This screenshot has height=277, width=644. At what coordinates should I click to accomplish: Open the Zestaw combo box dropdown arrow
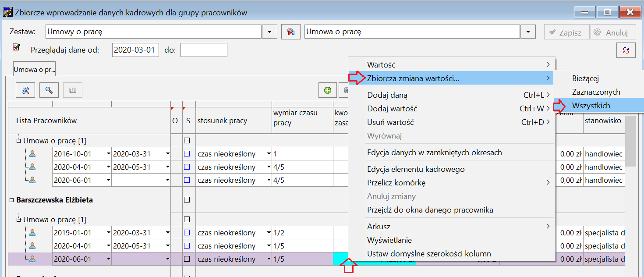[269, 32]
